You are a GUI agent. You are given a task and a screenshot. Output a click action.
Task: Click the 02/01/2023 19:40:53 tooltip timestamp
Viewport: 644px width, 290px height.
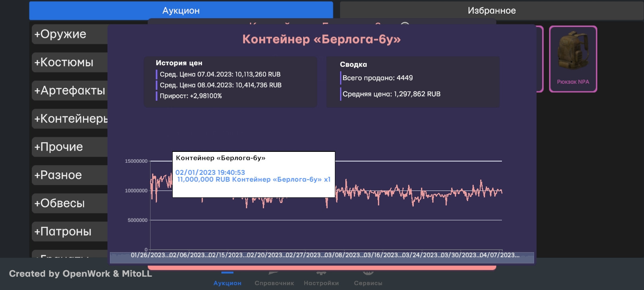pyautogui.click(x=210, y=172)
